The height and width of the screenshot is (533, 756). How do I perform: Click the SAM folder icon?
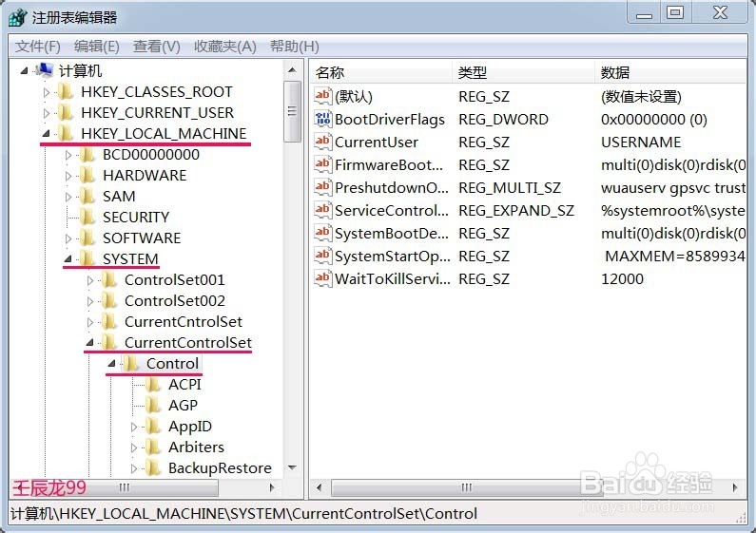coord(87,196)
